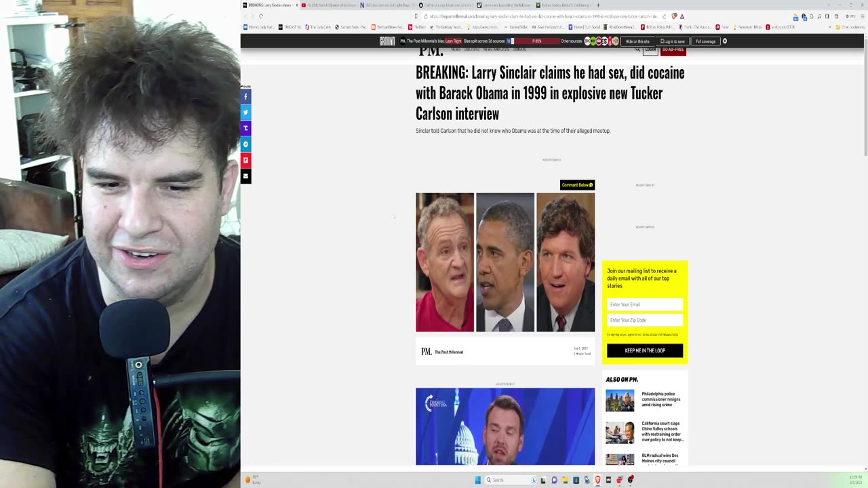
Task: Focus the Enter Your Email field
Action: (x=645, y=304)
